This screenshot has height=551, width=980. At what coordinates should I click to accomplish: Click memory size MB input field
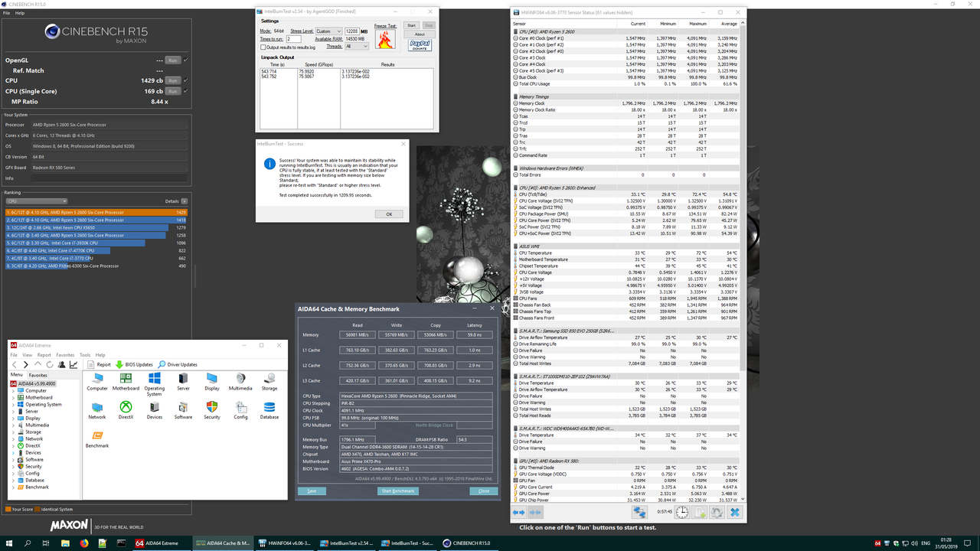point(351,31)
